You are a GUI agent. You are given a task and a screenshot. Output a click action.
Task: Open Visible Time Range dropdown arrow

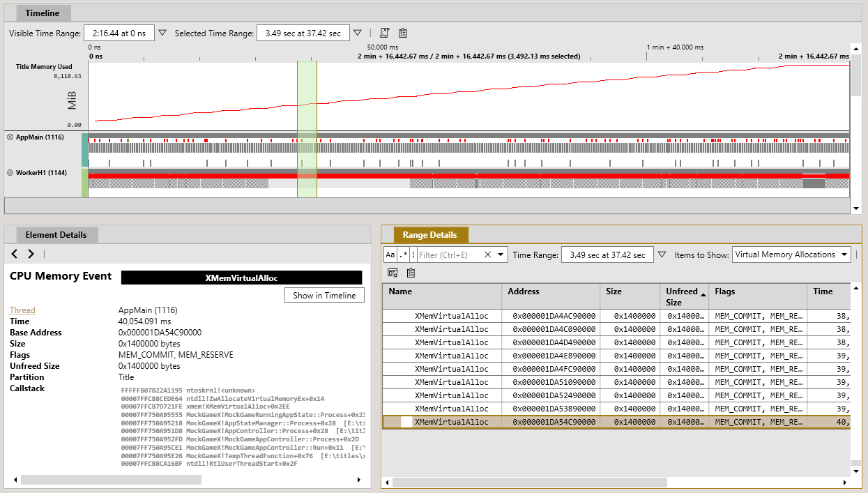162,33
